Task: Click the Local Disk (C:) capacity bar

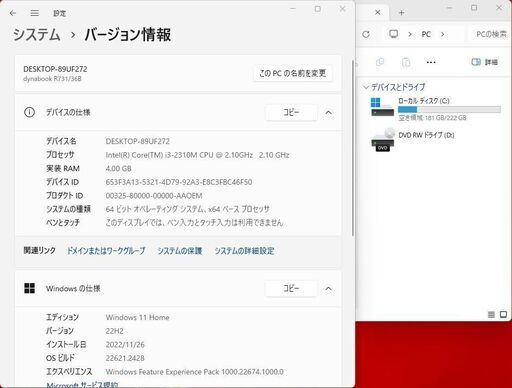Action: pos(449,109)
